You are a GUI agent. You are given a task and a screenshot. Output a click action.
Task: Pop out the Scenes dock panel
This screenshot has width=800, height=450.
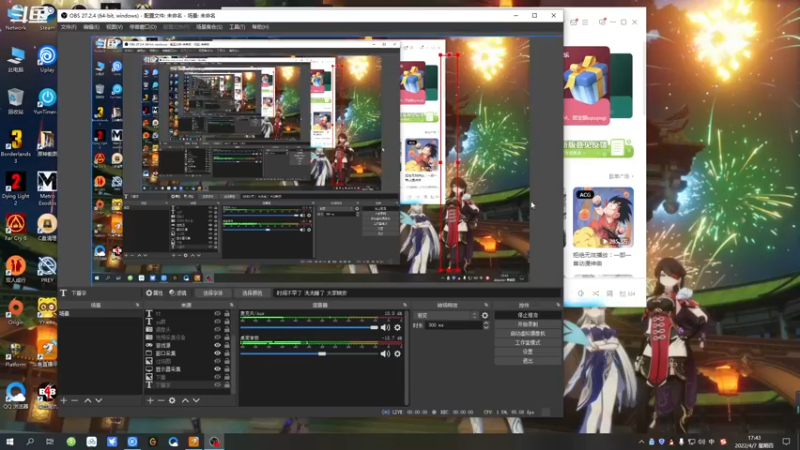pos(137,305)
